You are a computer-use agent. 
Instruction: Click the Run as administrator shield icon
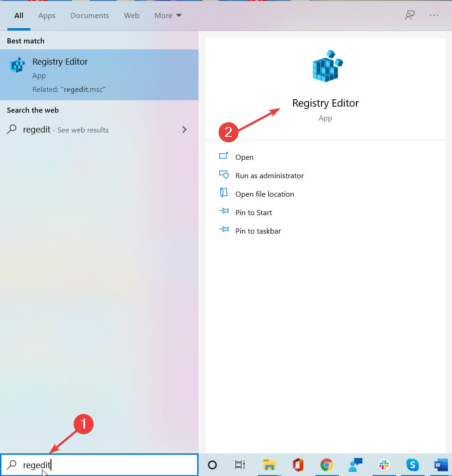[224, 174]
